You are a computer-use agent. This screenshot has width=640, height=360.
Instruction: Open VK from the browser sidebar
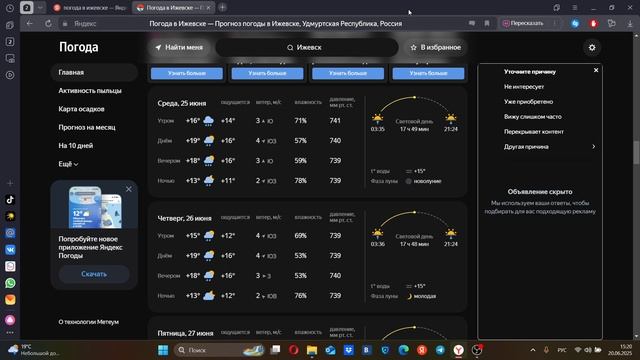point(10,250)
